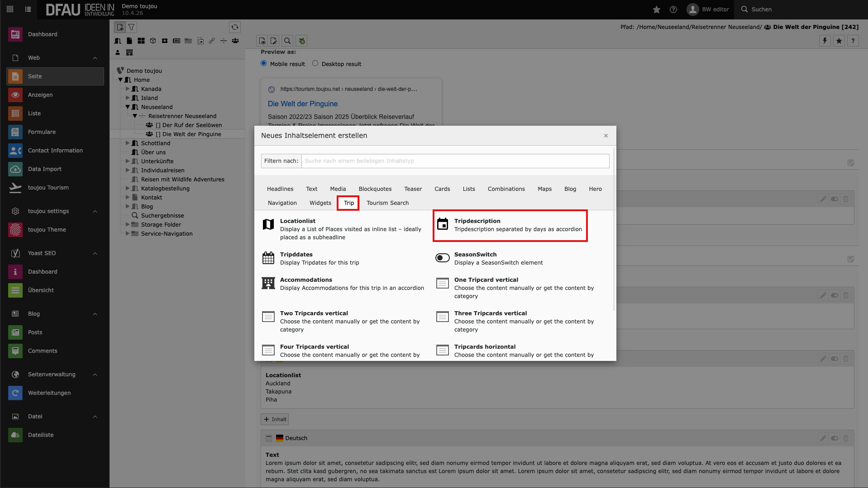Toggle visibility of the Deutsch Text element

[835, 438]
